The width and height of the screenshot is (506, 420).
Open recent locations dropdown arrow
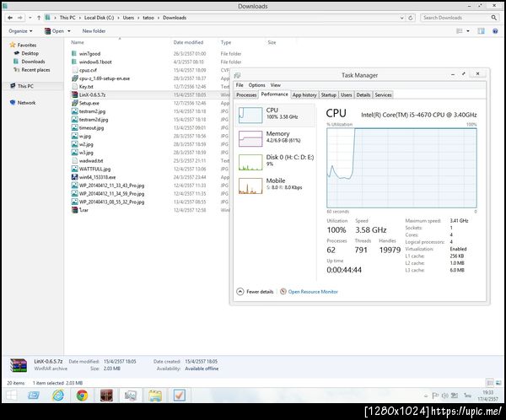coord(30,18)
